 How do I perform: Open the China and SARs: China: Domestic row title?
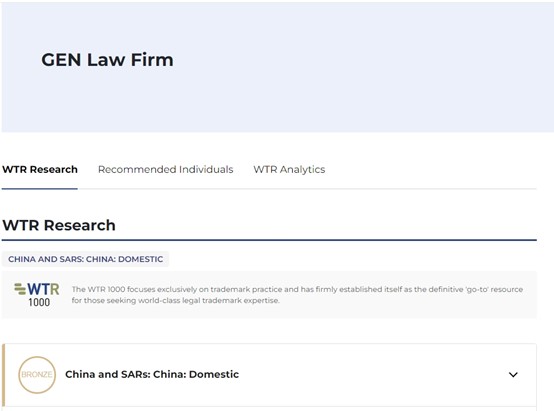[x=152, y=374]
